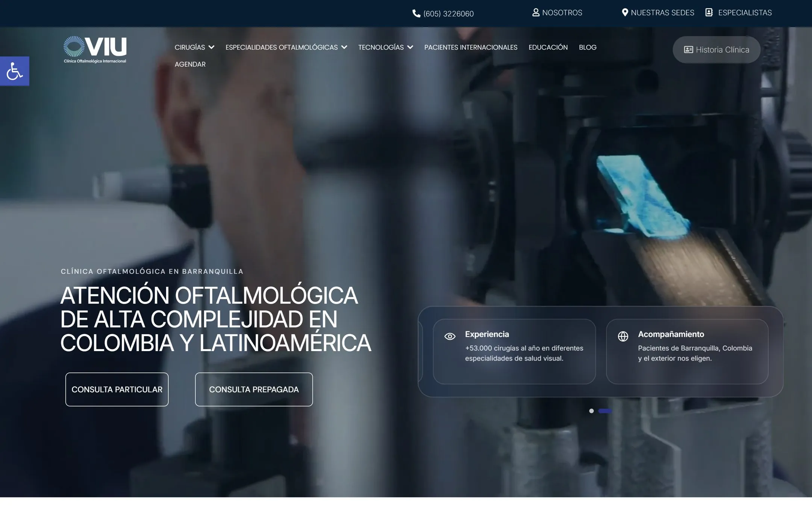The image size is (812, 508).
Task: Click the CIRUGÍAS menu label
Action: click(x=189, y=47)
